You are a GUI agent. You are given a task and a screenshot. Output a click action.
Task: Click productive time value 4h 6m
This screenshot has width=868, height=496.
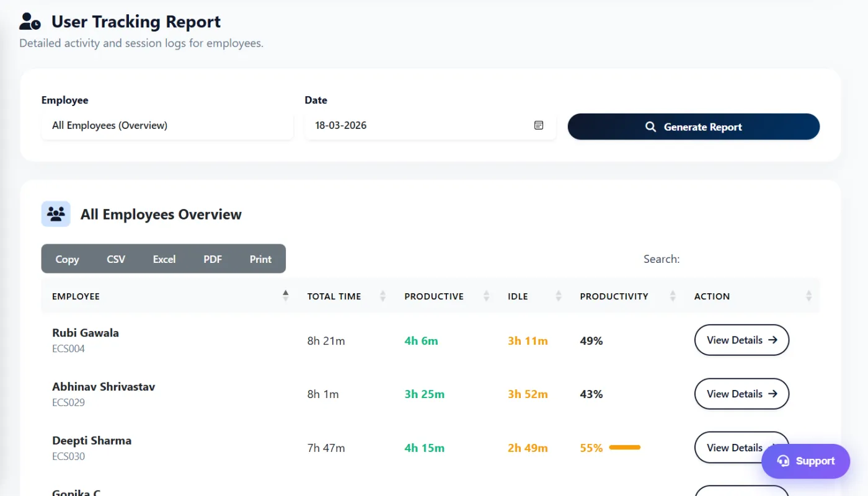[421, 341]
